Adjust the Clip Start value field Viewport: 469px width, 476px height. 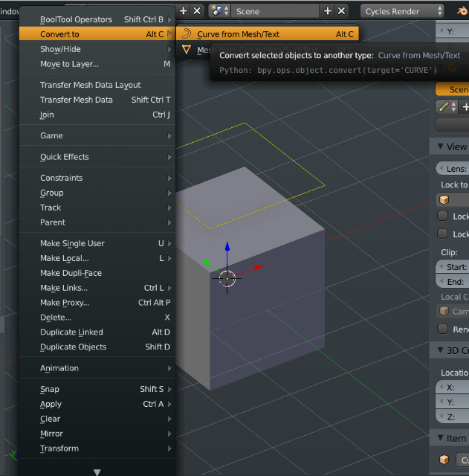click(x=453, y=267)
